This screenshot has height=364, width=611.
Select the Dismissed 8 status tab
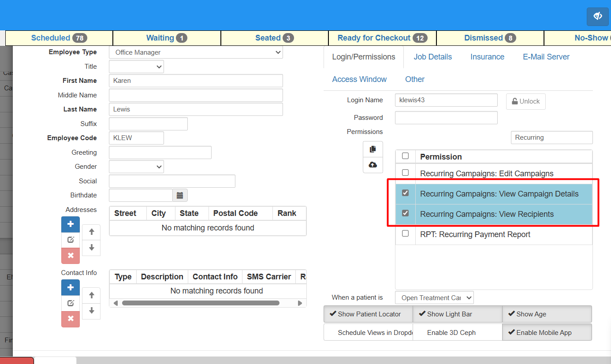tap(490, 38)
